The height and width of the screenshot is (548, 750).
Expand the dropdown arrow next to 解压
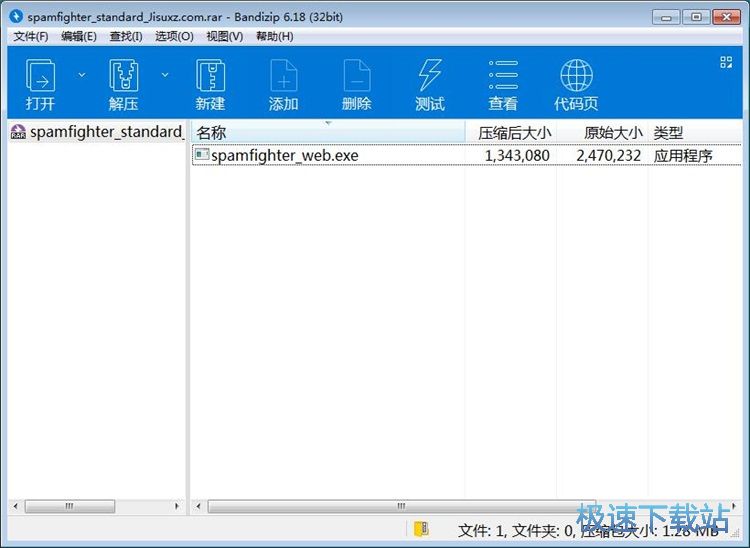point(165,75)
